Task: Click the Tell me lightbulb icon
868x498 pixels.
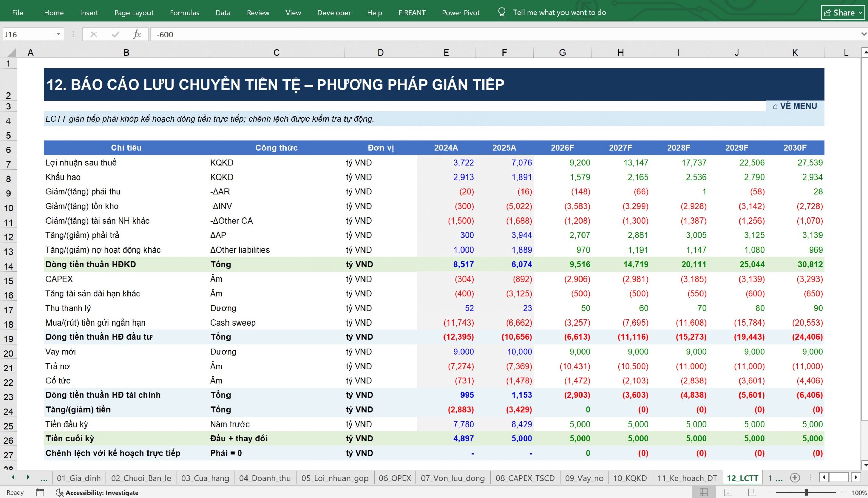Action: click(501, 13)
